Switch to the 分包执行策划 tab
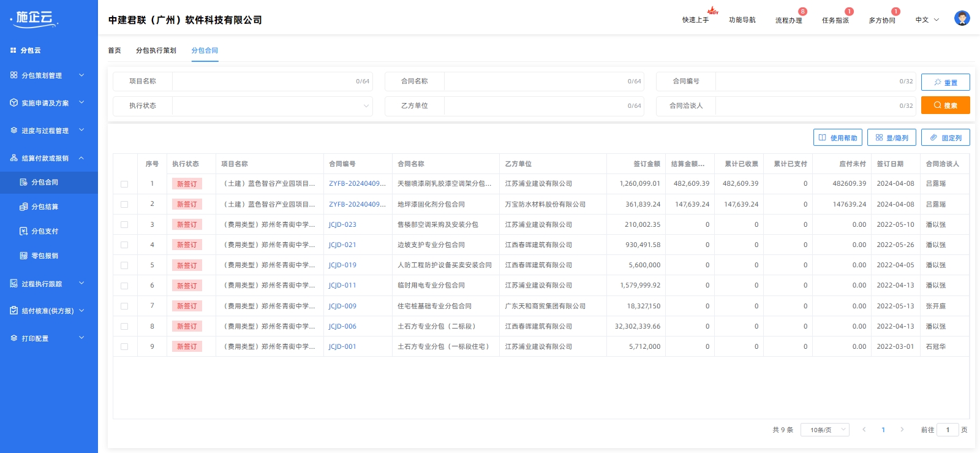Viewport: 980px width, 453px height. [x=156, y=50]
